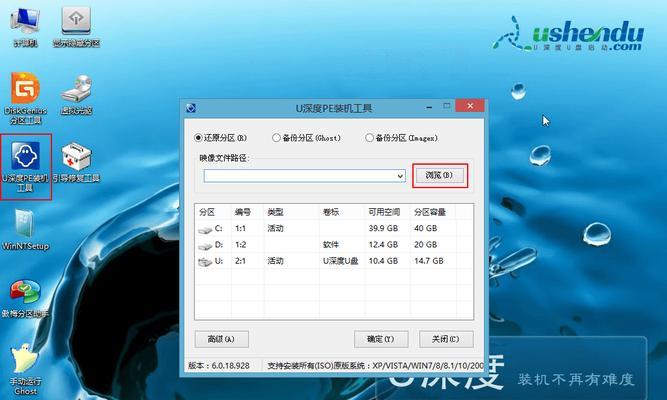Open the show hidden partitions desktop icon
The height and width of the screenshot is (400, 667).
[x=76, y=26]
